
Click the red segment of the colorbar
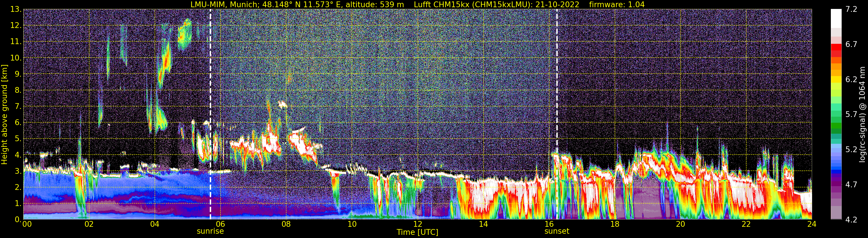(x=836, y=48)
